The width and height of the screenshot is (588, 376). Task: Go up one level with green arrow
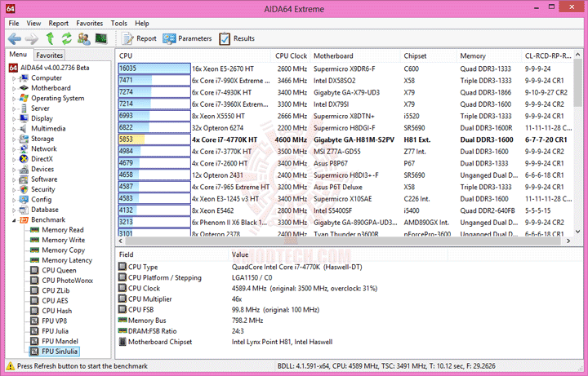[x=50, y=38]
